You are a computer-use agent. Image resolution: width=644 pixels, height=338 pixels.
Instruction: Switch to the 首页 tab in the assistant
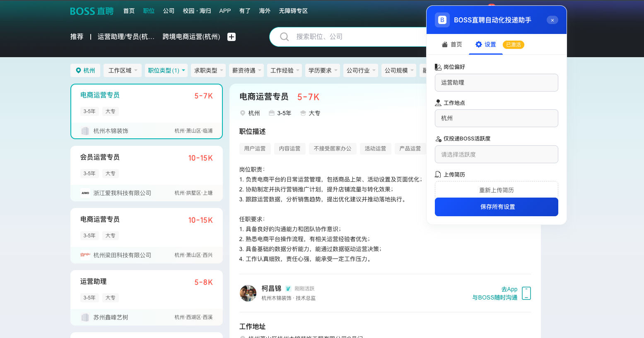pyautogui.click(x=451, y=44)
